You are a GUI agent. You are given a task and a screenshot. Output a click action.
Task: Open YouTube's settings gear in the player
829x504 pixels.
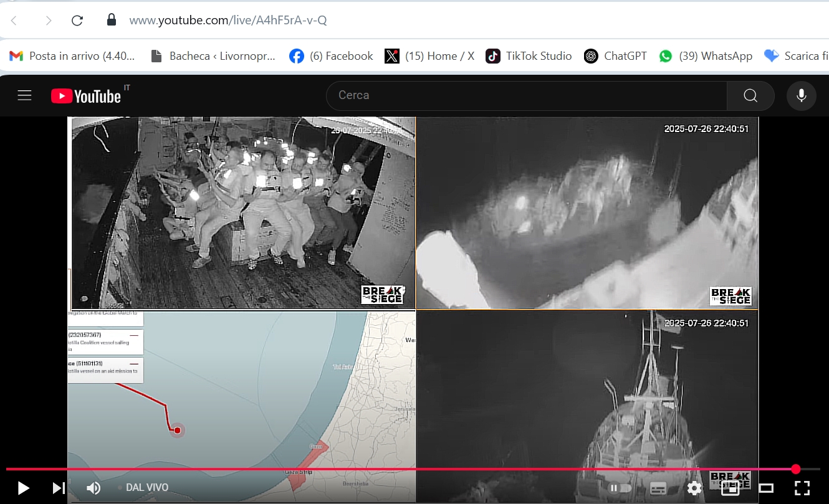click(694, 488)
